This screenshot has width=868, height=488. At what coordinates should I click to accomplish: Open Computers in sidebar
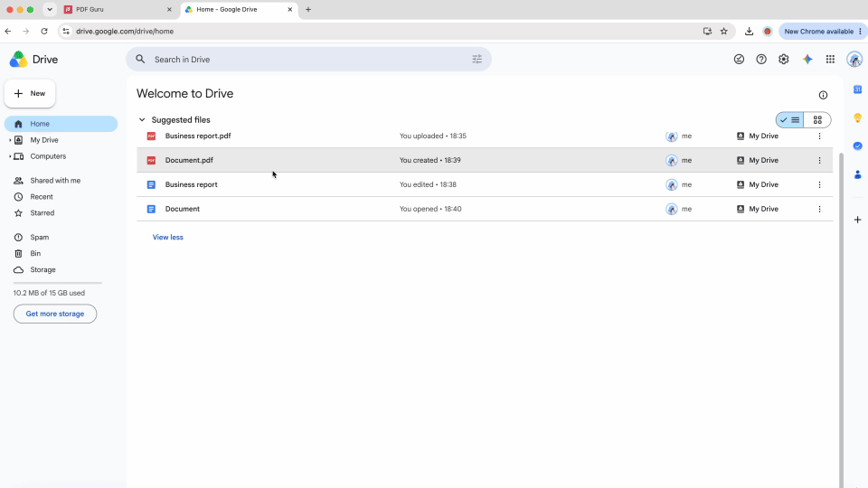pyautogui.click(x=48, y=156)
